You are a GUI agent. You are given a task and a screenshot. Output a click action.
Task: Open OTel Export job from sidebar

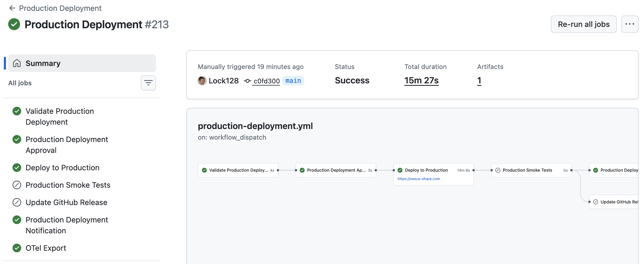click(x=46, y=248)
